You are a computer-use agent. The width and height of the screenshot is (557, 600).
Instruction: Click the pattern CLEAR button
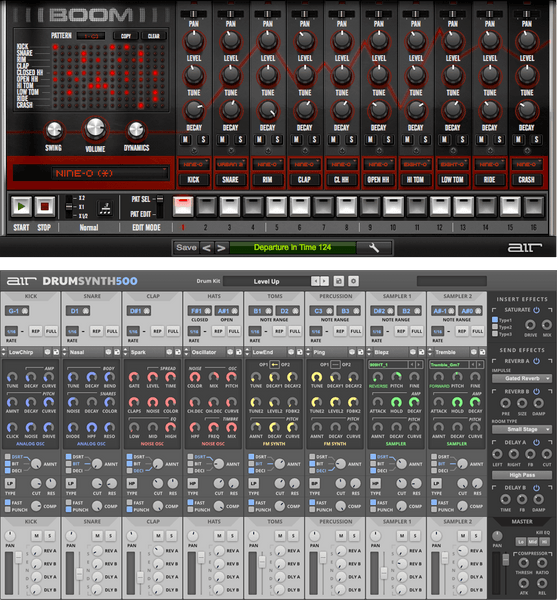tap(154, 36)
